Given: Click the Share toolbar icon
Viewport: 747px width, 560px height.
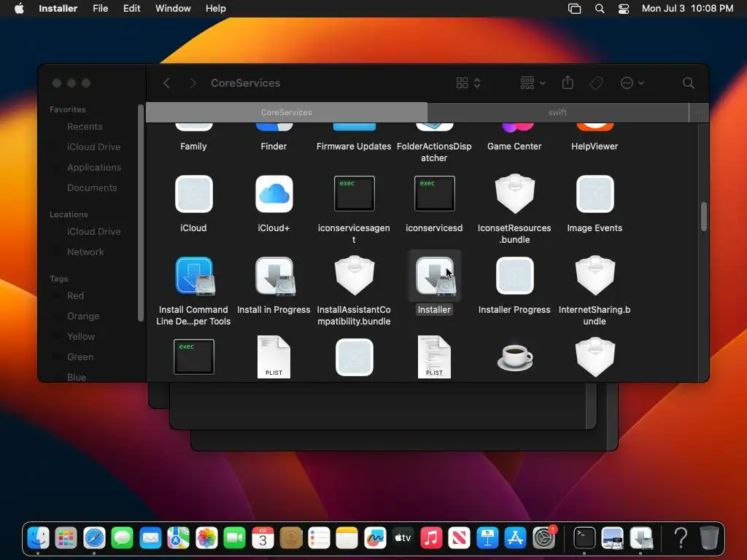Looking at the screenshot, I should tap(568, 83).
